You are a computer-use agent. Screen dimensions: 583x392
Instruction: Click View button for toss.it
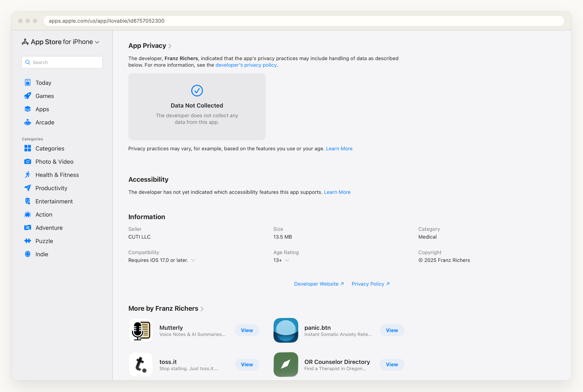click(247, 364)
